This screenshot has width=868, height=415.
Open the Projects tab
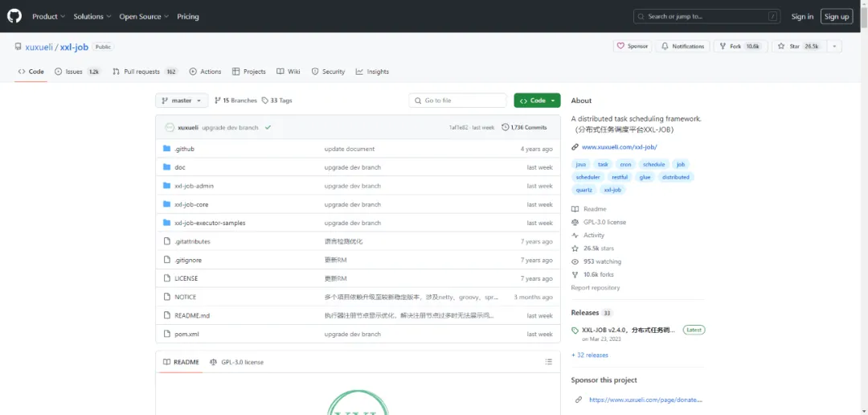pyautogui.click(x=249, y=72)
